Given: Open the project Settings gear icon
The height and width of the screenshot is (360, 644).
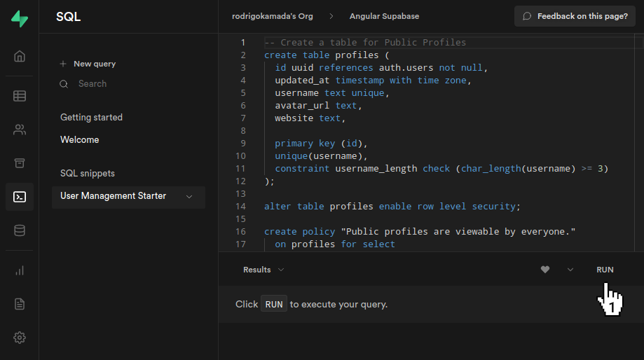Looking at the screenshot, I should (20, 338).
